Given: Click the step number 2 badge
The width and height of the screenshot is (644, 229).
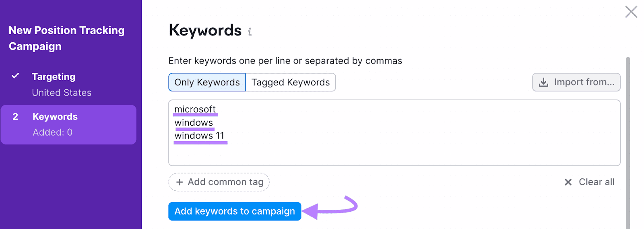Looking at the screenshot, I should click(15, 117).
